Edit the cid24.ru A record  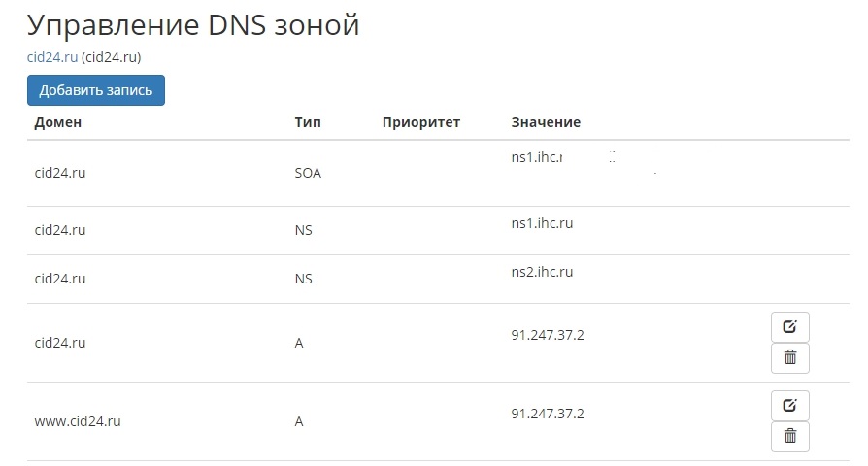pos(790,327)
